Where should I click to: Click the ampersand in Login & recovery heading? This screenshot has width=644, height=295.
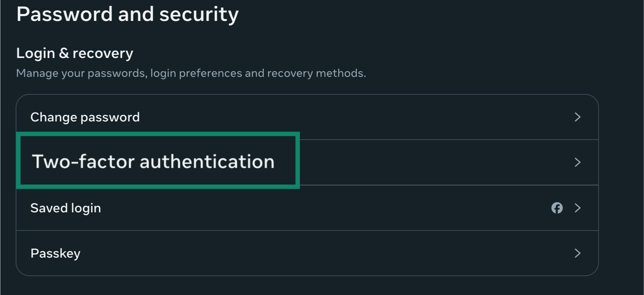click(64, 53)
